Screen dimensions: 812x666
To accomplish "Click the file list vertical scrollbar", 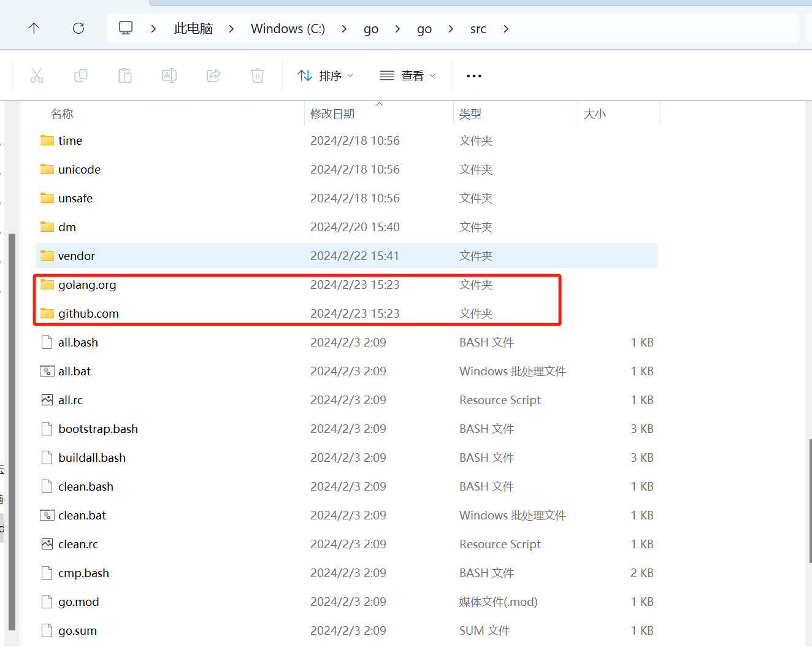I will point(810,500).
